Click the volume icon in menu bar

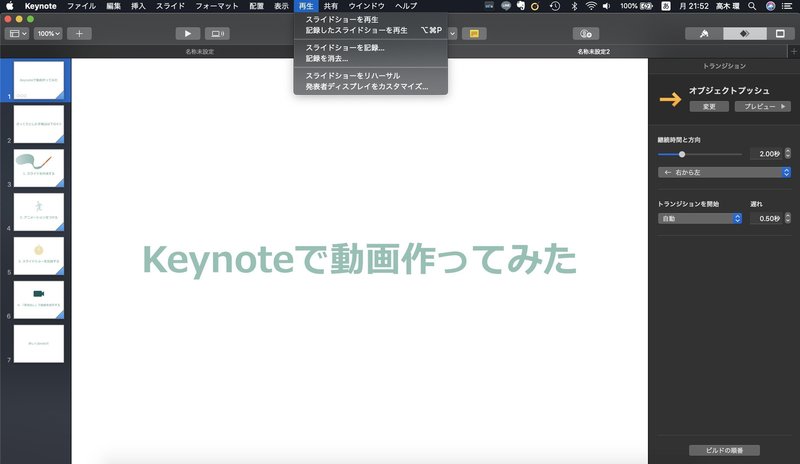pos(607,6)
